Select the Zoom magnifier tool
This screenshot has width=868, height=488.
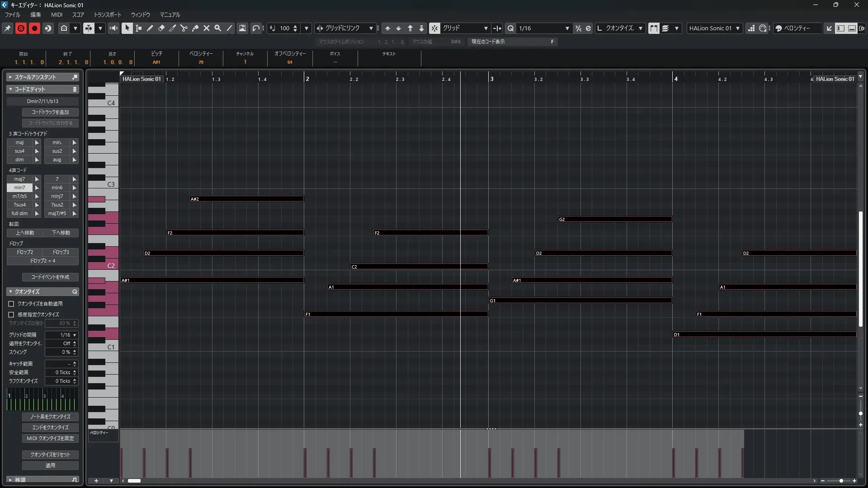[x=218, y=28]
